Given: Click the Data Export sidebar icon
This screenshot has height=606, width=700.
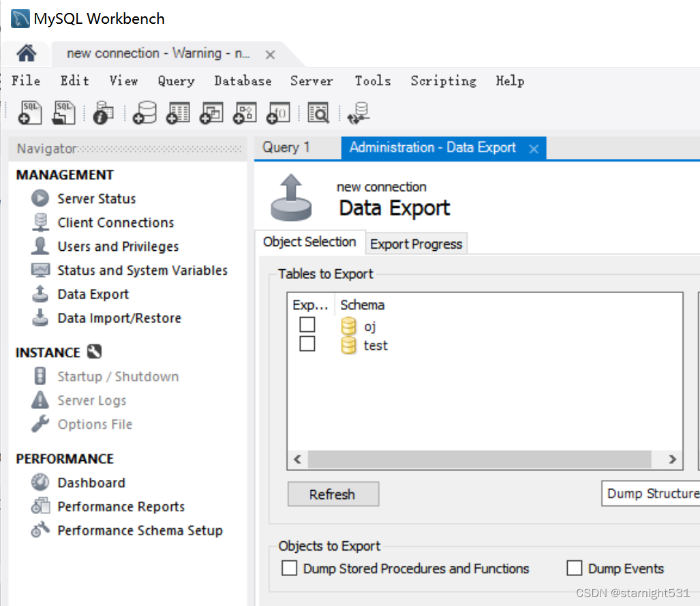Looking at the screenshot, I should pyautogui.click(x=40, y=294).
